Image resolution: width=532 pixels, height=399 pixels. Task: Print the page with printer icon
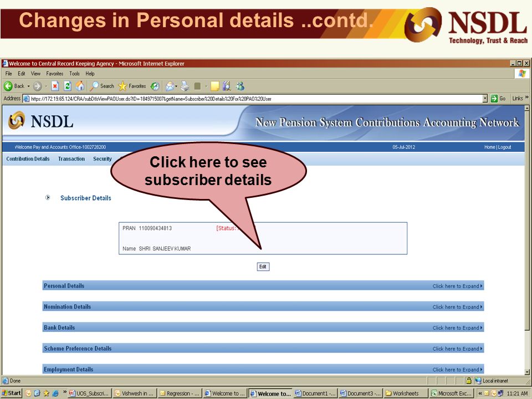tap(185, 86)
